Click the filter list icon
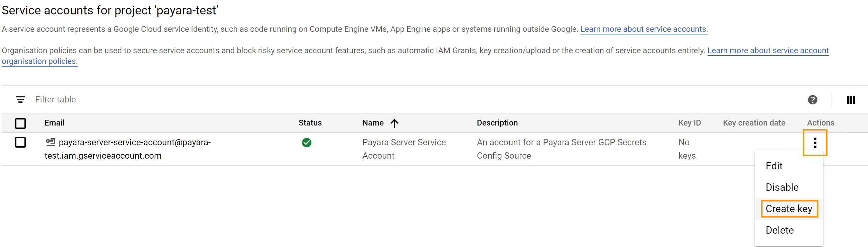Screen dimensions: 868x247 [20, 99]
